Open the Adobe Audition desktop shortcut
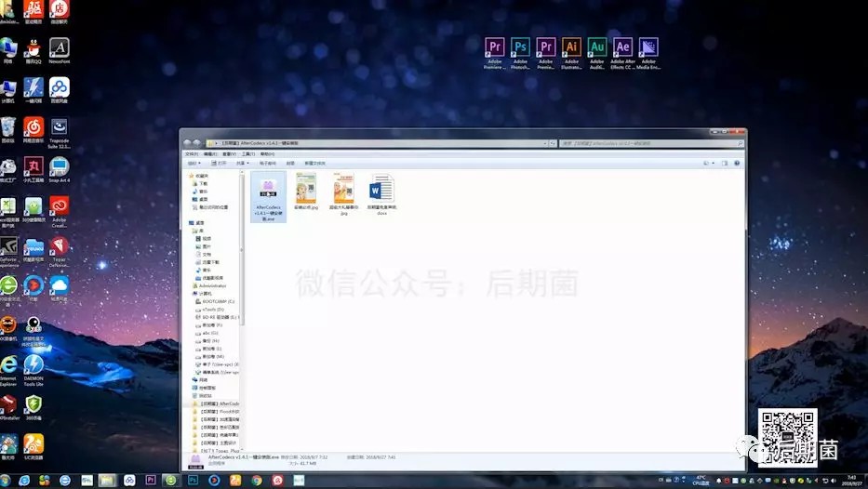The width and height of the screenshot is (868, 489). tap(596, 53)
